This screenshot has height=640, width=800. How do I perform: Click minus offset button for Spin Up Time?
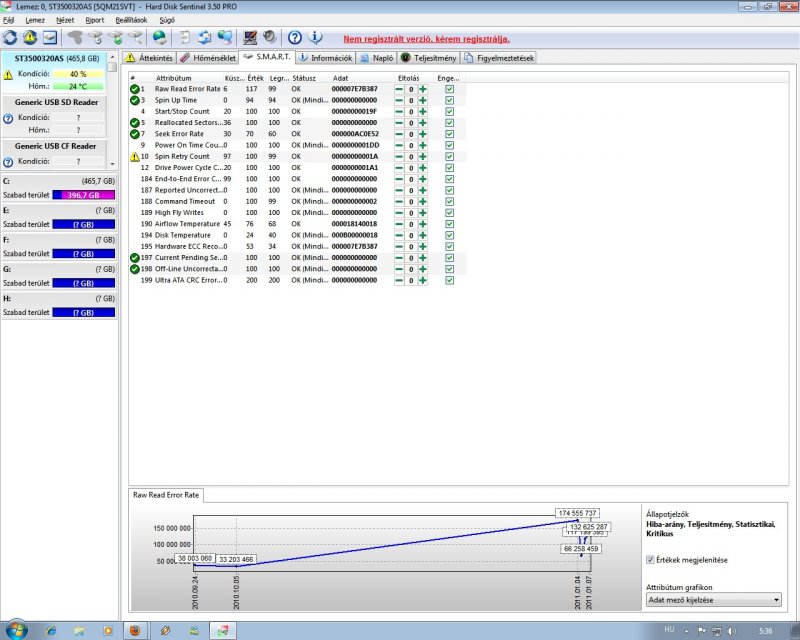[399, 101]
